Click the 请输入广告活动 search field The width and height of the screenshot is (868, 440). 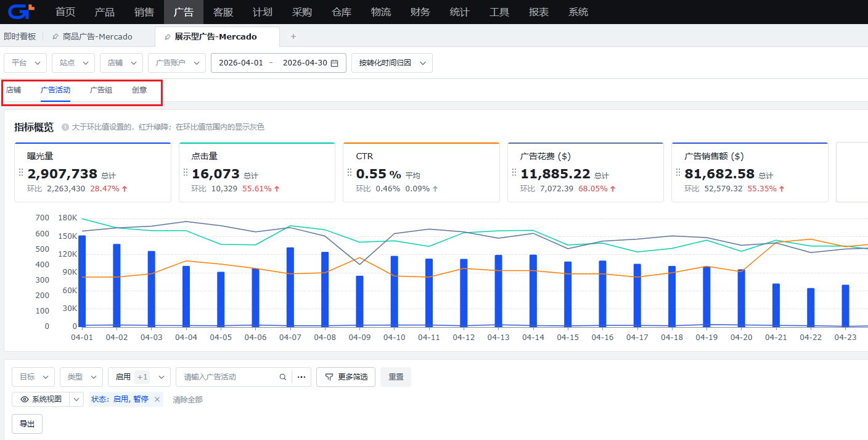pos(228,377)
